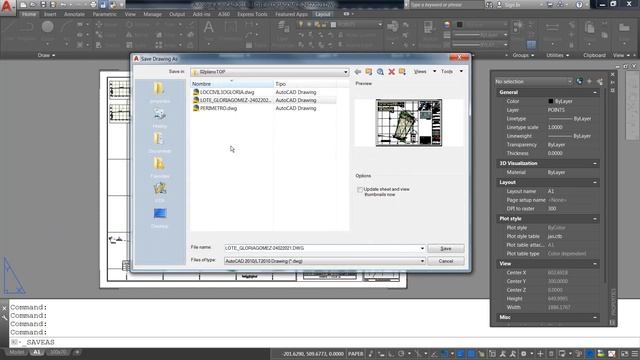Image resolution: width=640 pixels, height=360 pixels.
Task: Click Select Objects icon in Properties palette
Action: tap(589, 82)
